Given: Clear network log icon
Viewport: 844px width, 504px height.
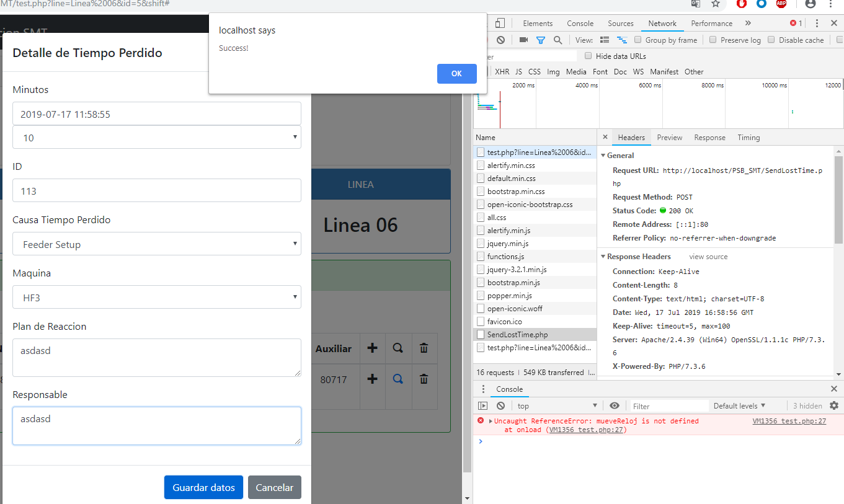Looking at the screenshot, I should [x=500, y=40].
